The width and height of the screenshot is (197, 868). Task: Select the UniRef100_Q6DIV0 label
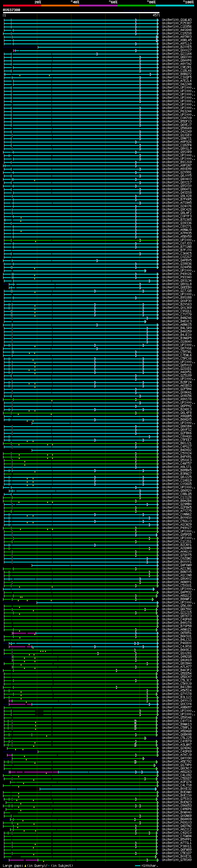tap(177, 57)
